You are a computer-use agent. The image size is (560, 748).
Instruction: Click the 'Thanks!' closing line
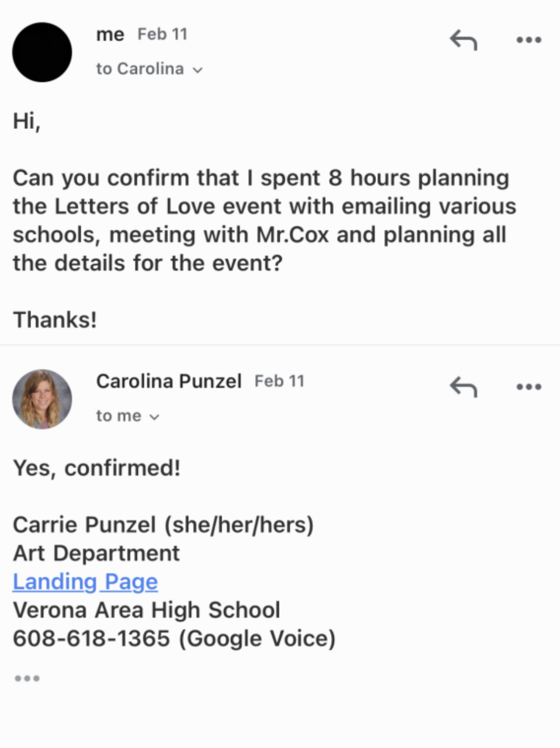[55, 320]
